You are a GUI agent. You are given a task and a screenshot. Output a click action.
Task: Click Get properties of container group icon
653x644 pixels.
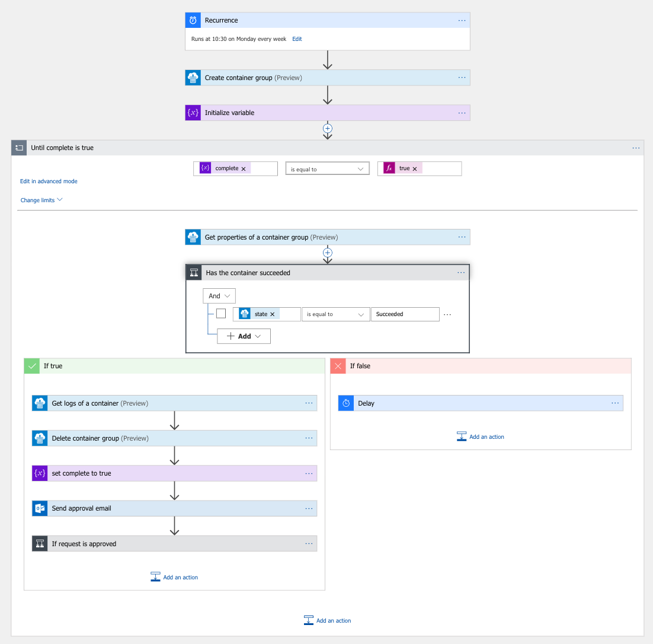[x=193, y=237]
